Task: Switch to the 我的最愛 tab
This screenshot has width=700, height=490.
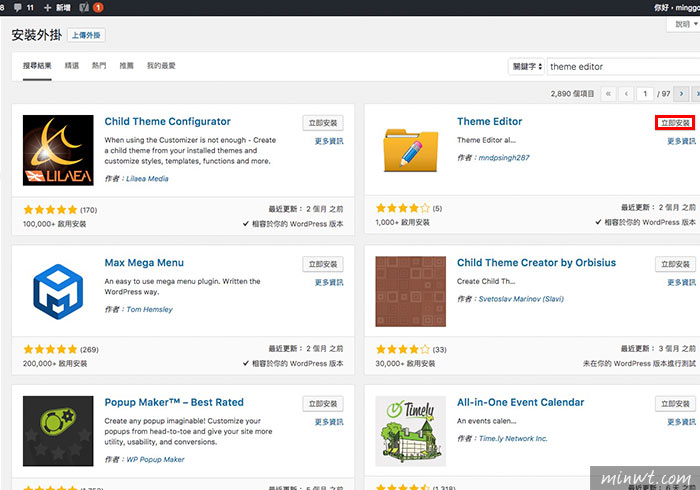Action: tap(161, 66)
